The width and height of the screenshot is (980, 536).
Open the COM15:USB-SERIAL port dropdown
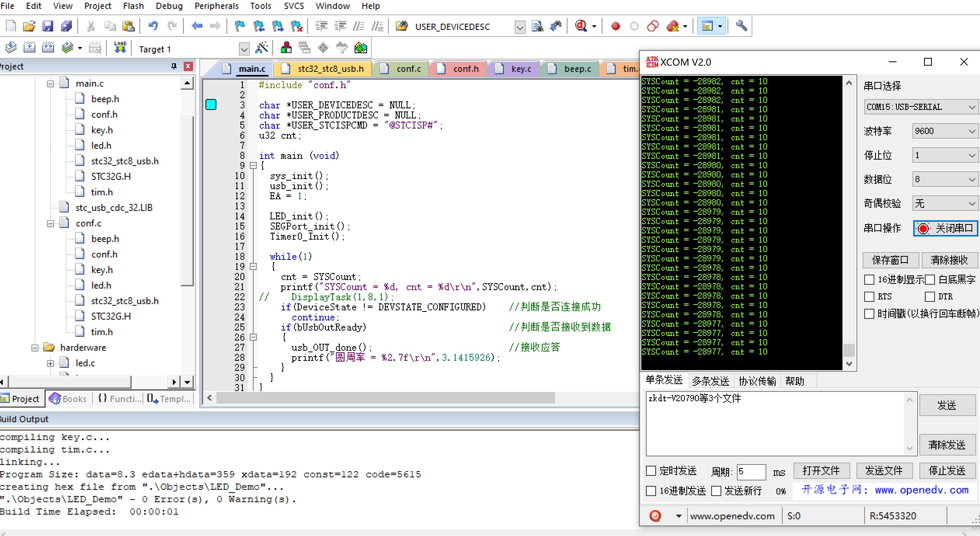(x=921, y=107)
